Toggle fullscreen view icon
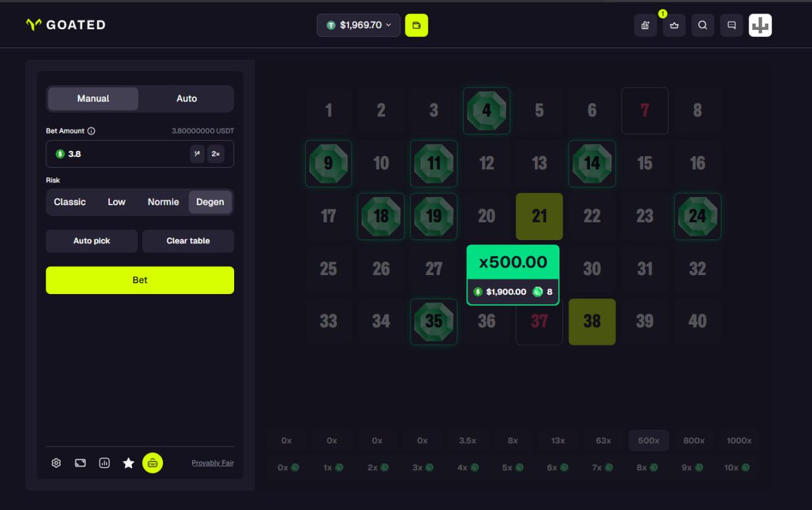The width and height of the screenshot is (812, 510). point(81,463)
